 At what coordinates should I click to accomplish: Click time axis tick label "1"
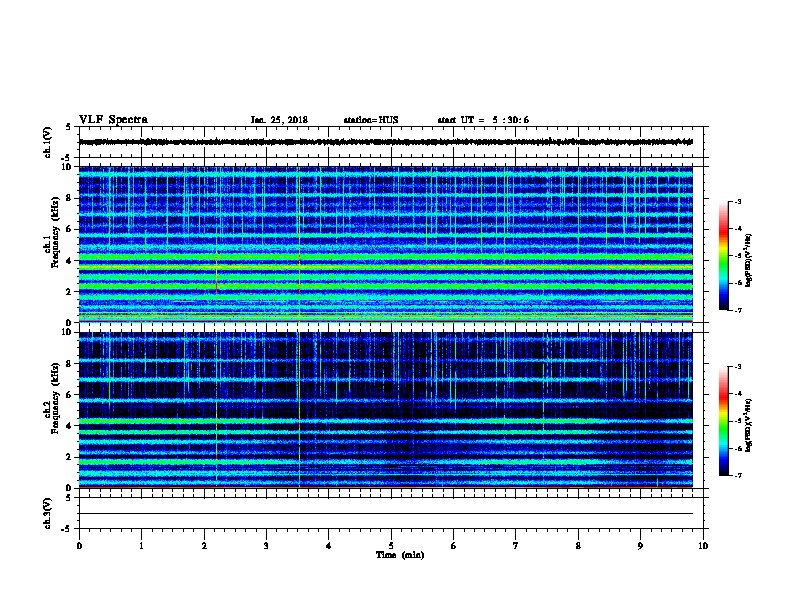pyautogui.click(x=141, y=546)
